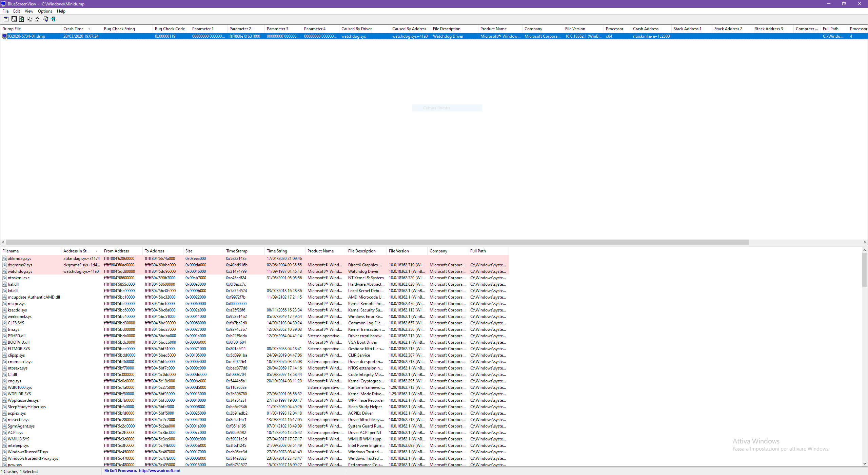Open the Options menu
This screenshot has width=868, height=475.
click(45, 11)
